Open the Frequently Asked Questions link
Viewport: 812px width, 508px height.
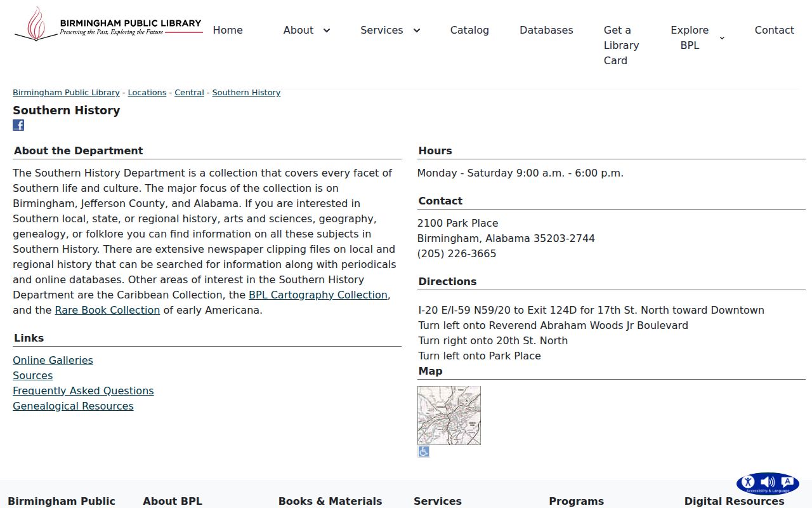83,391
